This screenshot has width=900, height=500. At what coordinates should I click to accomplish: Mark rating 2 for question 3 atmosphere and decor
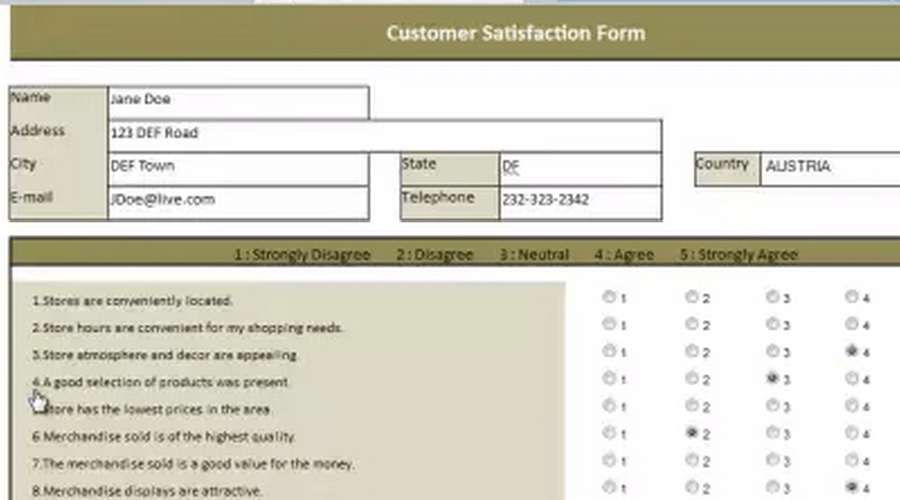tap(691, 351)
